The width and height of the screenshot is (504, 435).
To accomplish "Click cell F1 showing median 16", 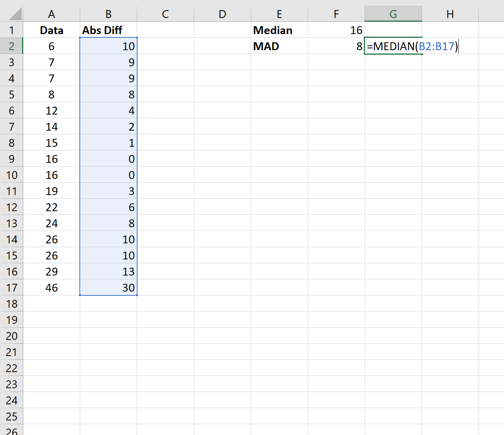I will (x=336, y=30).
